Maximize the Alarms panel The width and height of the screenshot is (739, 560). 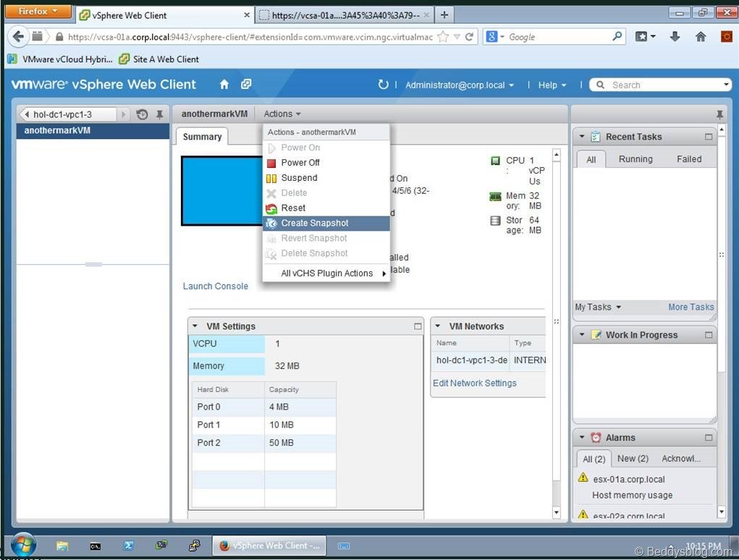coord(709,438)
